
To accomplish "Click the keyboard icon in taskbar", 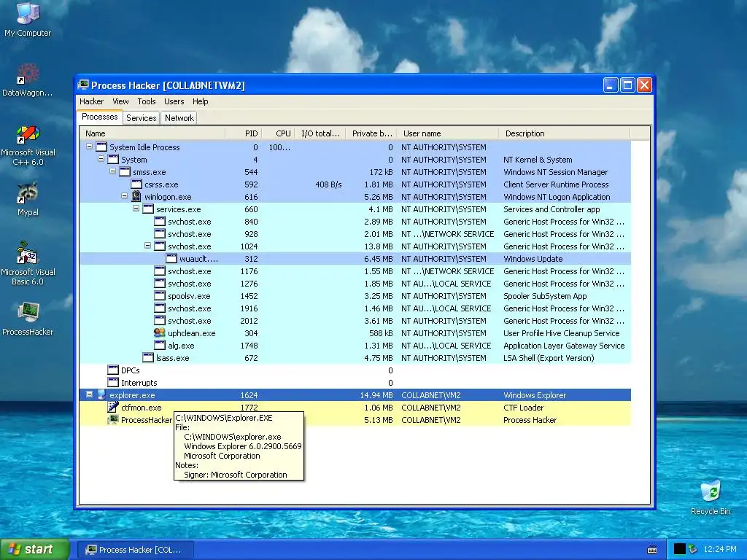I will click(652, 550).
